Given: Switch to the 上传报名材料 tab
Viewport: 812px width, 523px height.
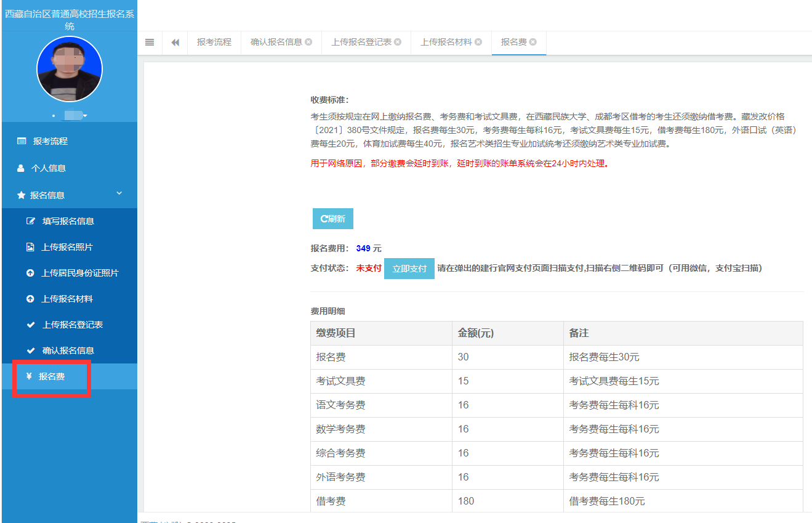Looking at the screenshot, I should [446, 42].
